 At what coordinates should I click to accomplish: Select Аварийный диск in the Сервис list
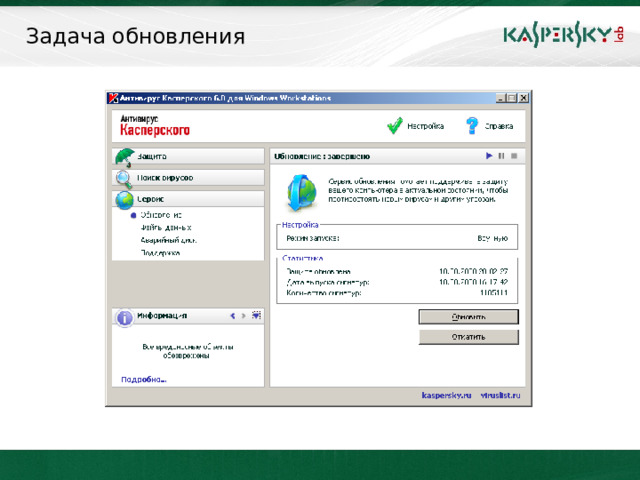coord(168,240)
